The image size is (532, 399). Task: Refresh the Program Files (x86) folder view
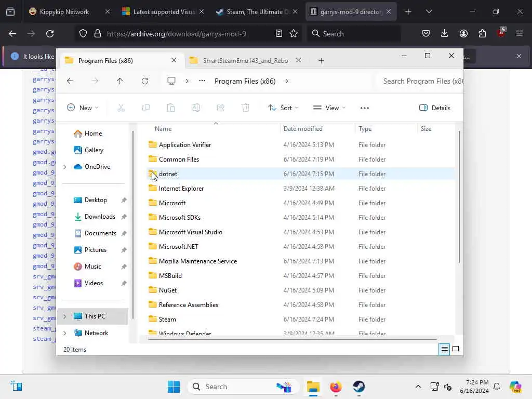145,81
